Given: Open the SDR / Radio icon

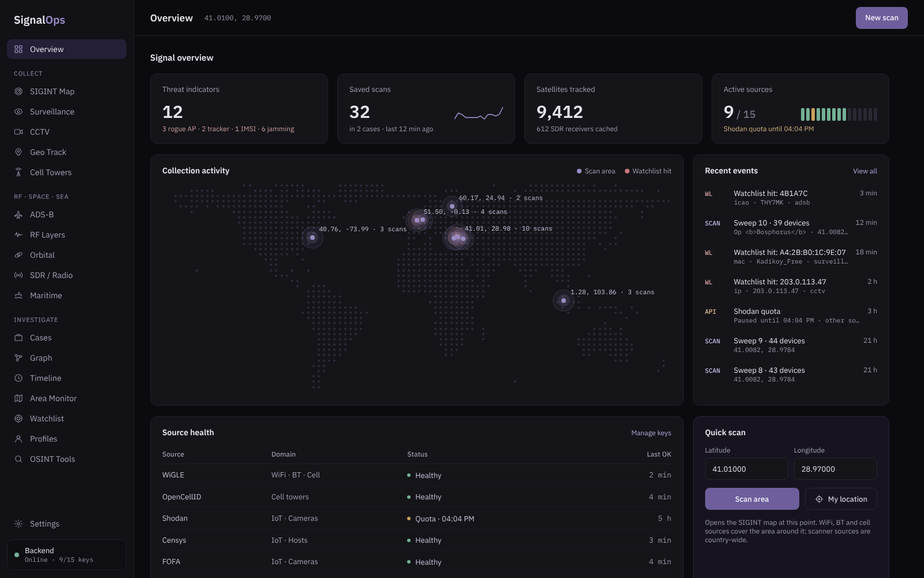Looking at the screenshot, I should tap(18, 275).
